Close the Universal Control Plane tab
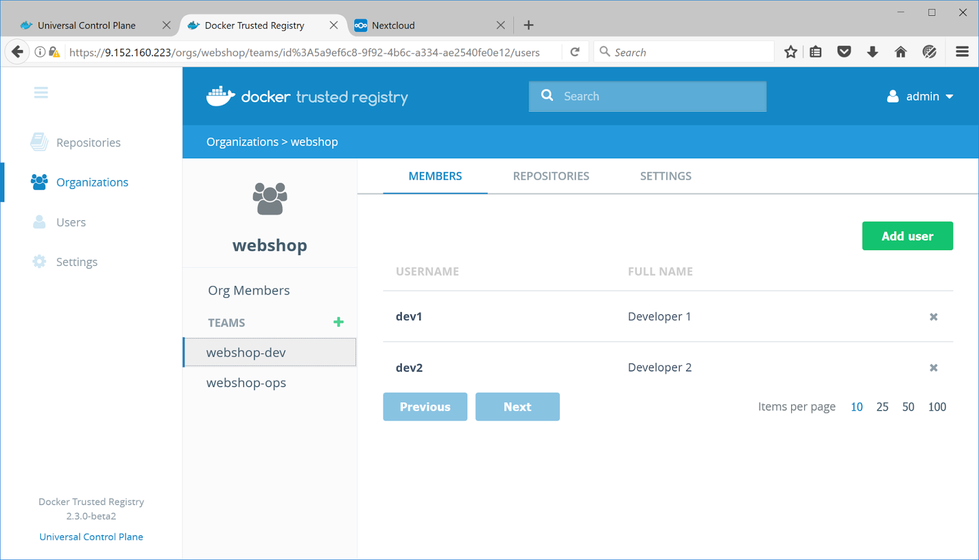The height and width of the screenshot is (560, 979). pos(166,25)
